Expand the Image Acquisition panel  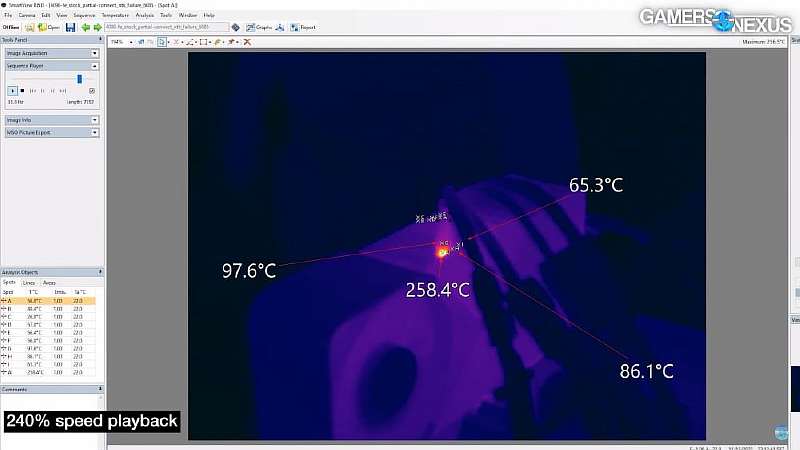(x=95, y=53)
